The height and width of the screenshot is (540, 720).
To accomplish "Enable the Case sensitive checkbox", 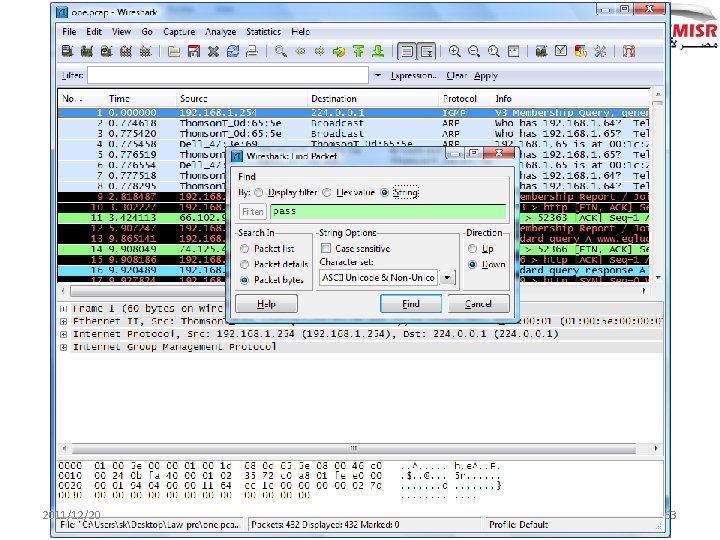I will click(326, 248).
